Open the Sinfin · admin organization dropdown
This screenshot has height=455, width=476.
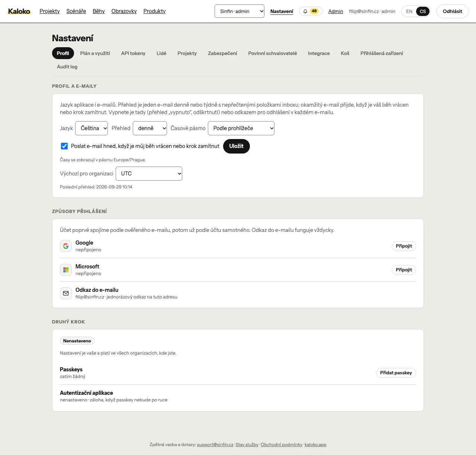coord(239,11)
